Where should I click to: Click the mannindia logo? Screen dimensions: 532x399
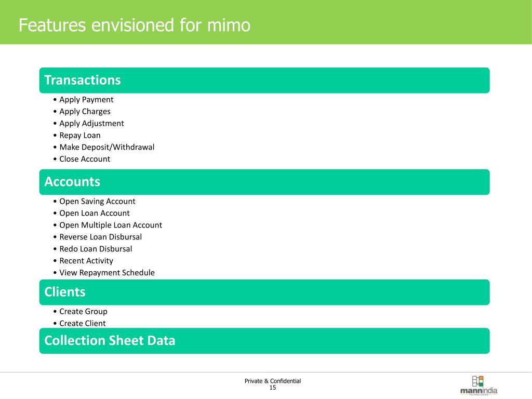[478, 385]
